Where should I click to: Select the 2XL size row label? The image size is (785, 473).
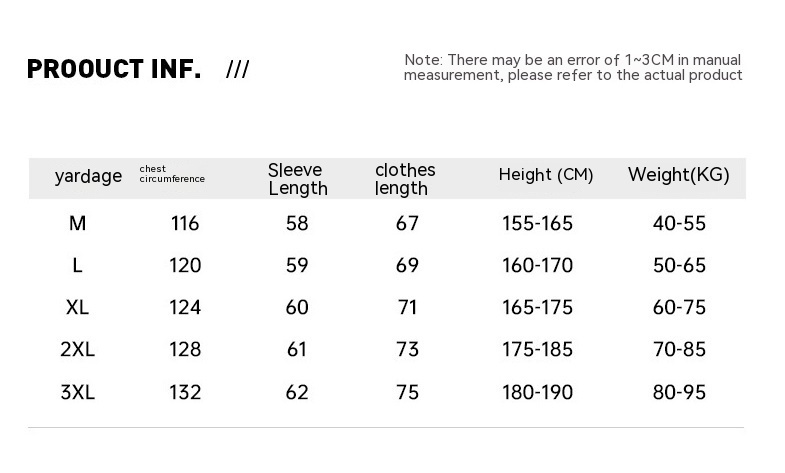point(77,350)
